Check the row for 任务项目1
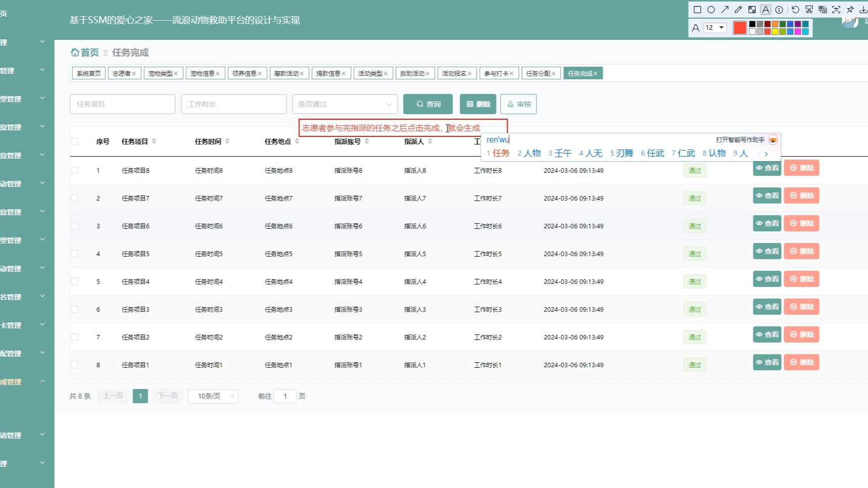The height and width of the screenshot is (488, 868). pos(75,365)
